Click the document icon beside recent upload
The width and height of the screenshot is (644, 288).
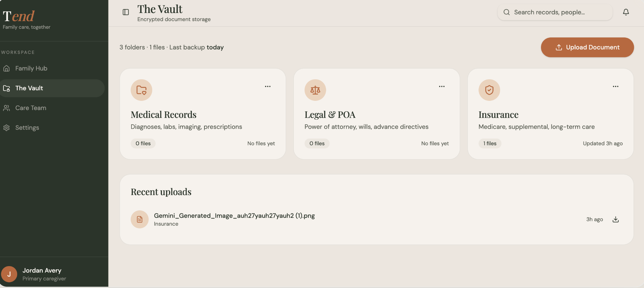(140, 219)
